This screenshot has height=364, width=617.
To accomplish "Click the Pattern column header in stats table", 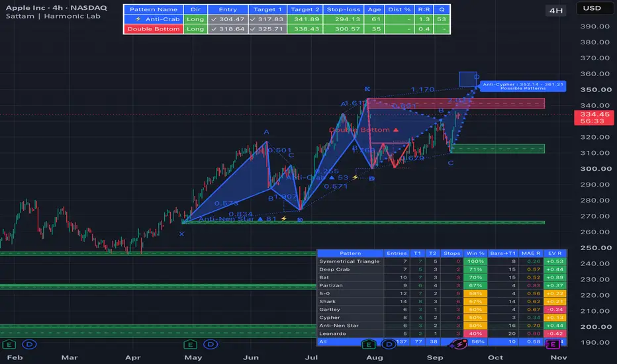I will point(350,253).
